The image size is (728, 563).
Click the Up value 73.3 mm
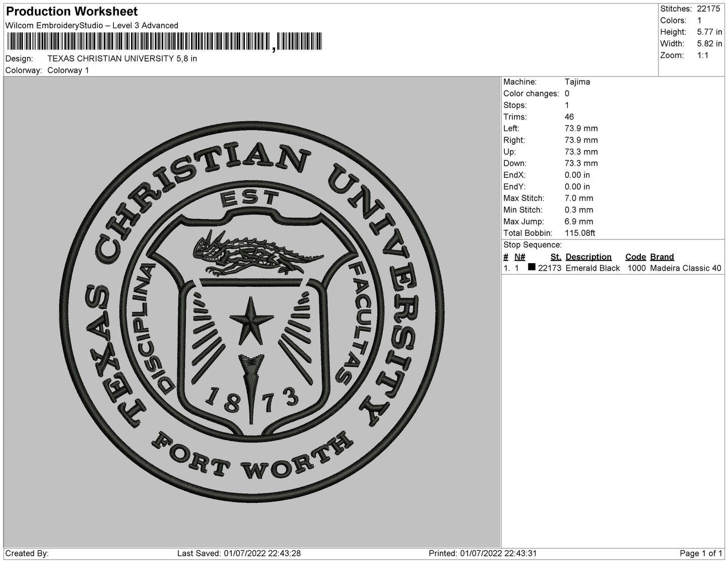(x=581, y=152)
